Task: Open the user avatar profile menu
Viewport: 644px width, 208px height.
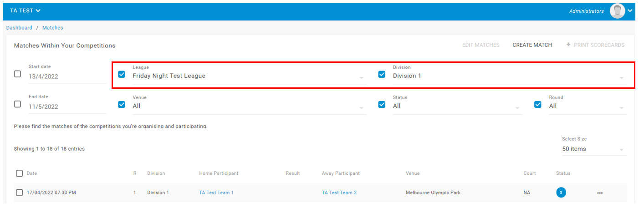Action: [x=617, y=11]
